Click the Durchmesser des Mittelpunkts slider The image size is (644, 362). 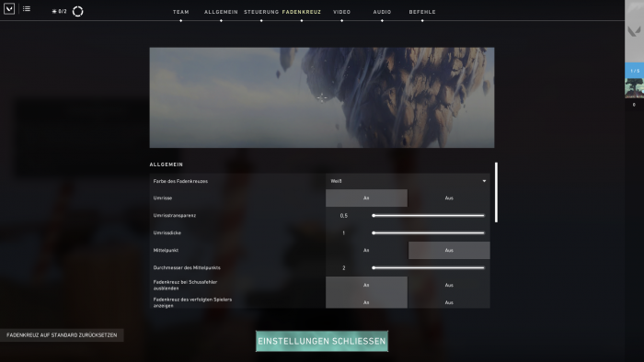click(x=429, y=267)
